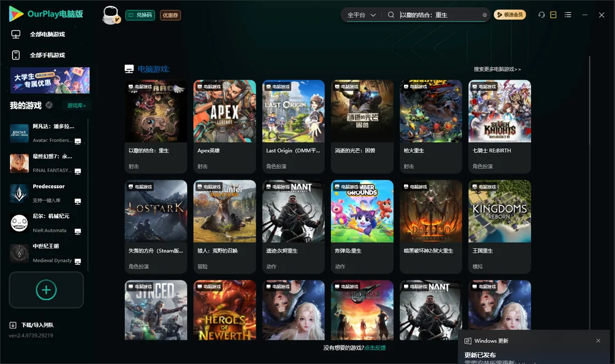
Task: Click the 电脑游戏 section header icon
Action: 129,69
